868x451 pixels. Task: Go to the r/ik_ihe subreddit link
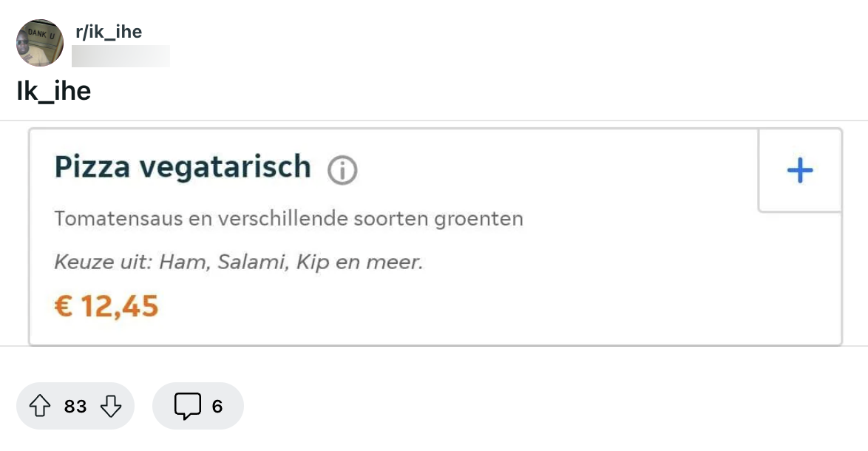(109, 32)
